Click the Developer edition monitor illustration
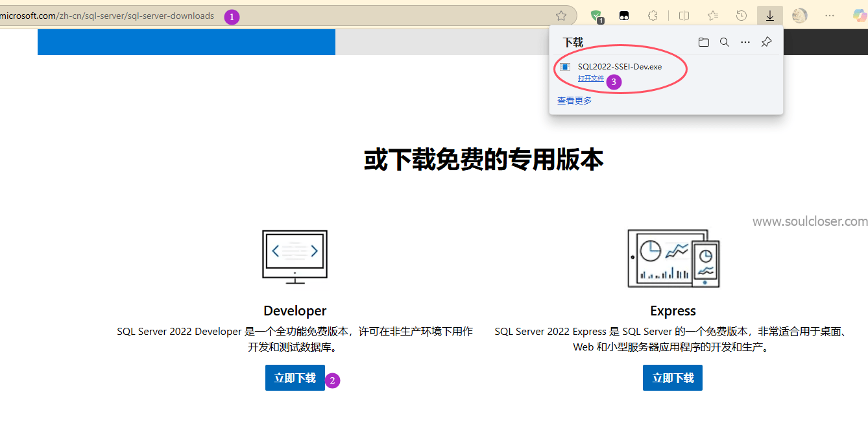 [x=295, y=257]
